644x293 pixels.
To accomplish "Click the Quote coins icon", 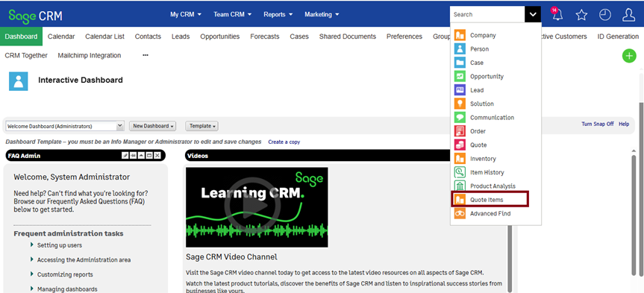I will point(460,145).
